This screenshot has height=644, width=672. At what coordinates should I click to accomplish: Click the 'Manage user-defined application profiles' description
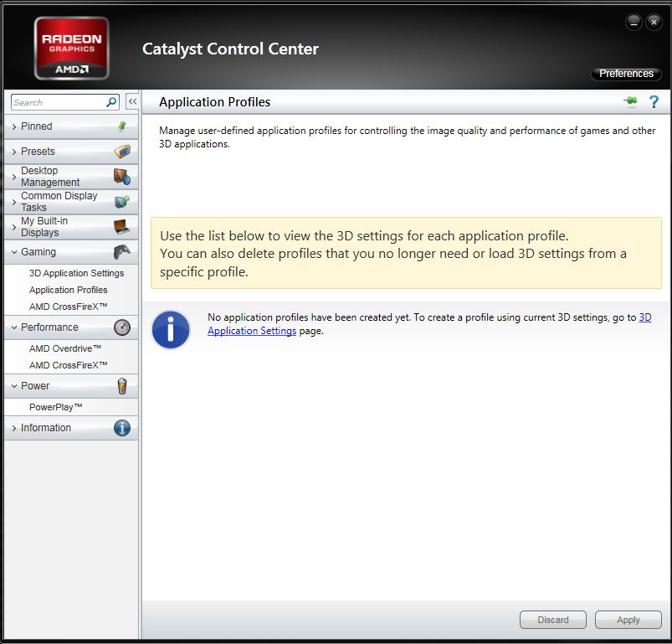(x=408, y=137)
